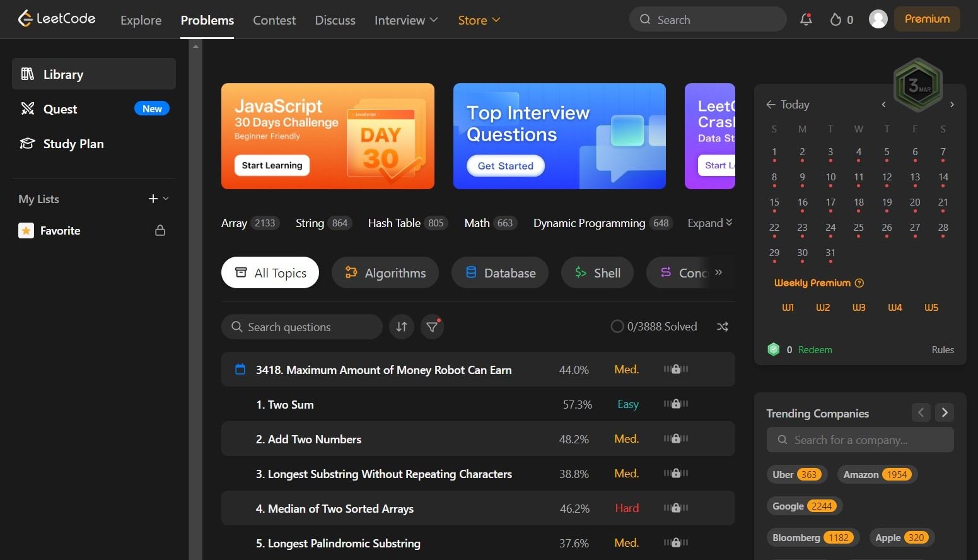Focus the Search questions field

tap(302, 327)
